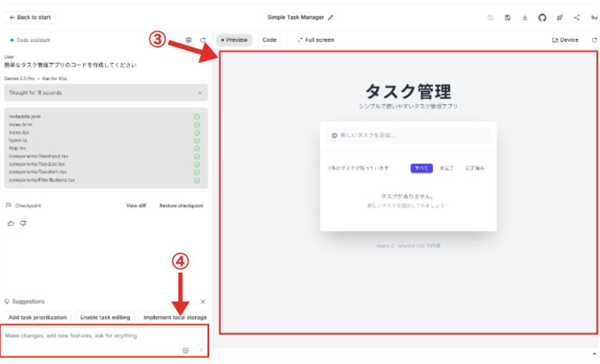The image size is (600, 364).
Task: Click the Checkpoint flag icon
Action: point(8,205)
